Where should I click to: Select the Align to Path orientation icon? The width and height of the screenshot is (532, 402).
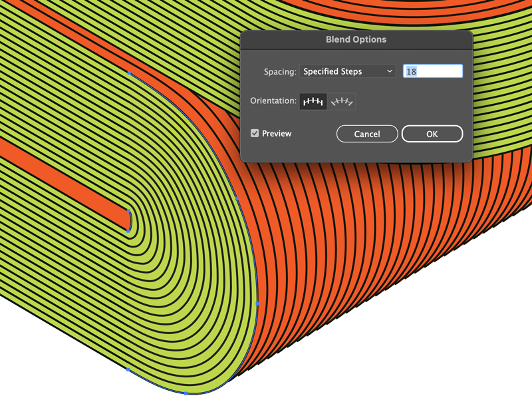(x=342, y=102)
